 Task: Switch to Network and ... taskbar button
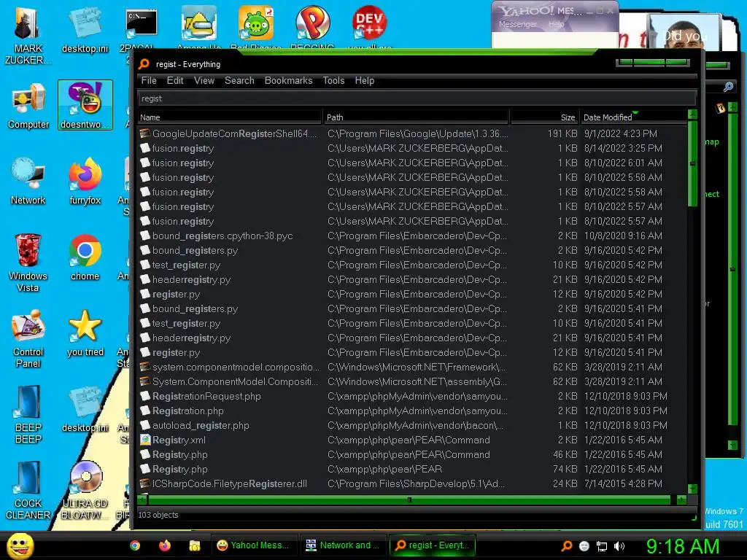click(343, 545)
